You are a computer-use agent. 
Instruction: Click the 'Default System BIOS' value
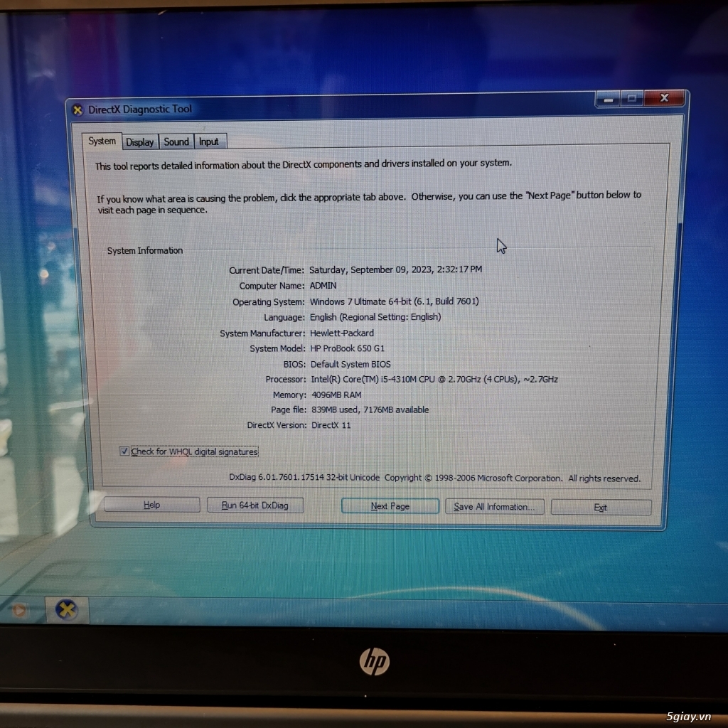[350, 364]
